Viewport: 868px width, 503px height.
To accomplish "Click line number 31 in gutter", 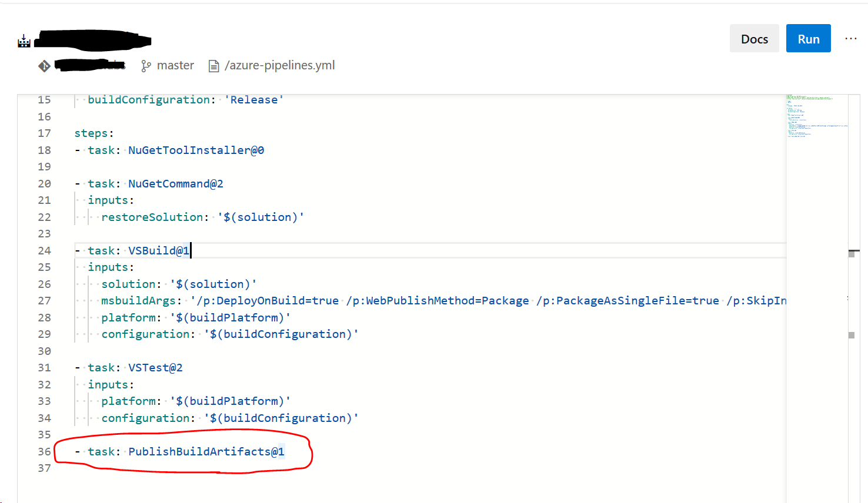I will coord(44,368).
